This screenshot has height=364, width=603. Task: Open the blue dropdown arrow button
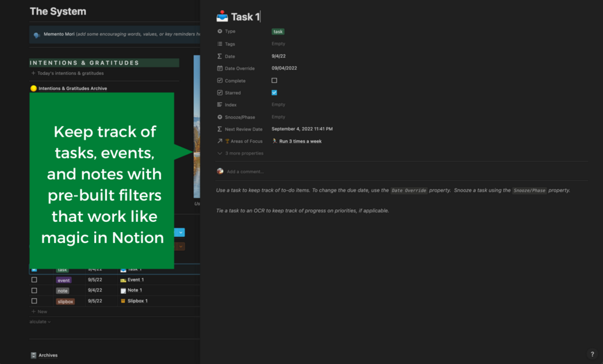coord(180,232)
